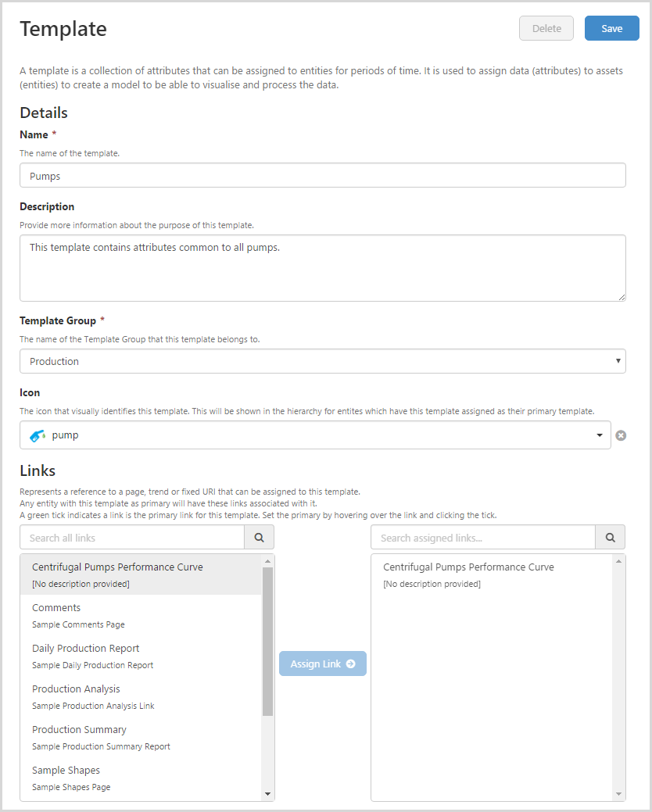
Task: Click into the Description text area
Action: click(x=322, y=267)
